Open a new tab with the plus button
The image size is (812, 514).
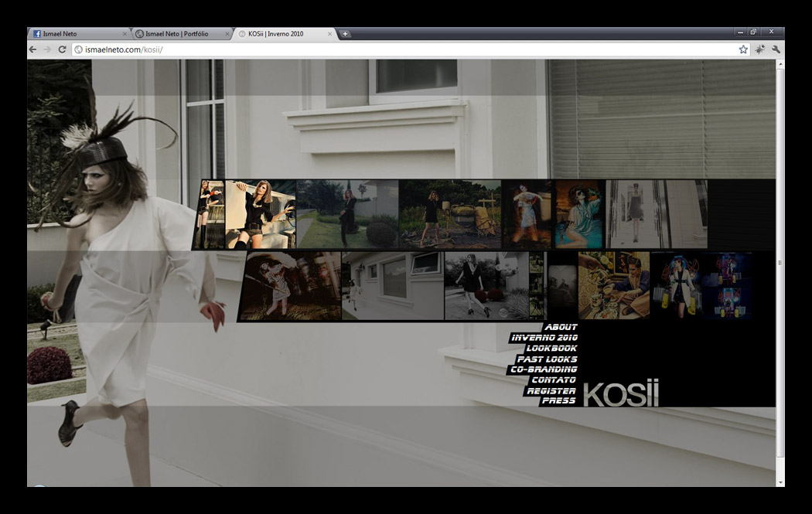pos(345,34)
